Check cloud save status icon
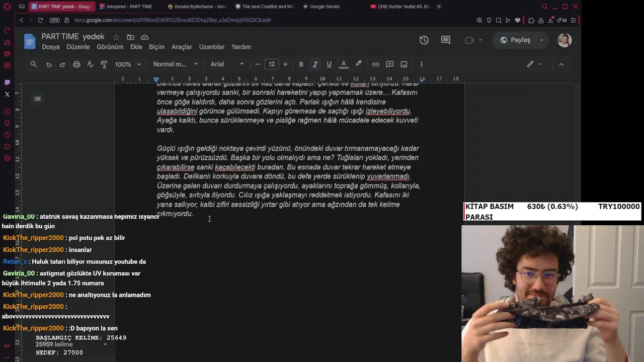The height and width of the screenshot is (362, 644). [x=144, y=37]
